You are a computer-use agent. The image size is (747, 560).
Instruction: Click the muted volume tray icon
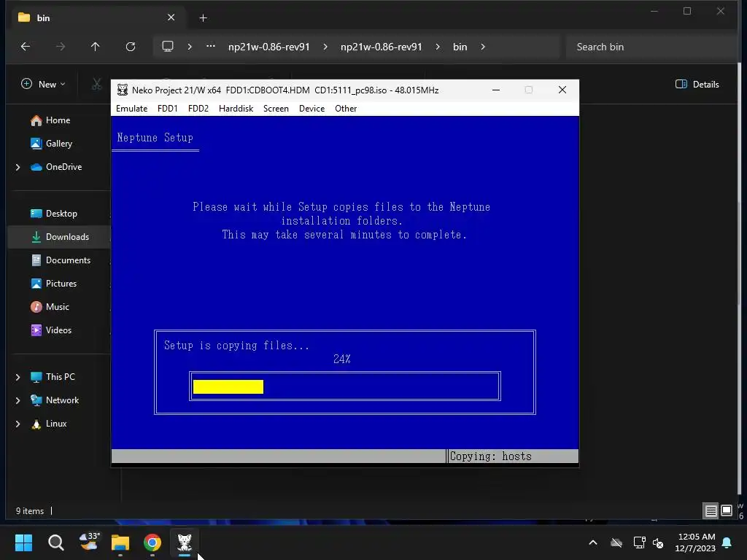tap(658, 542)
